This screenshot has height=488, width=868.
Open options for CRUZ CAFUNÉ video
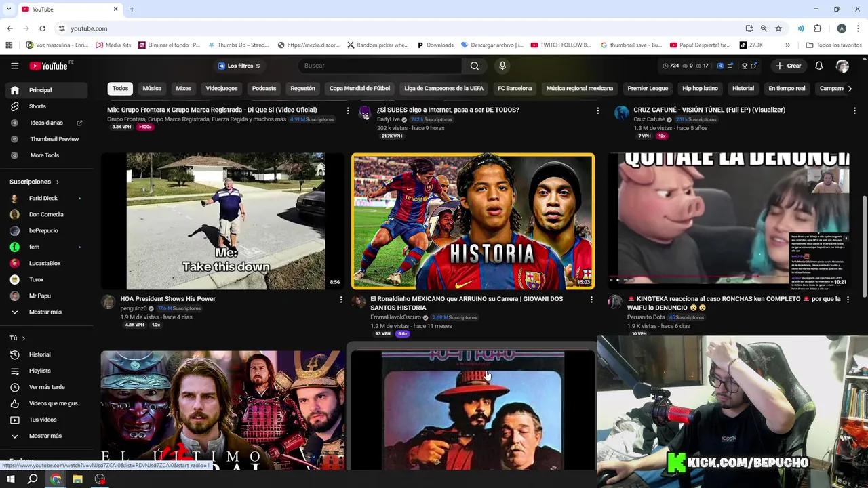tap(854, 110)
